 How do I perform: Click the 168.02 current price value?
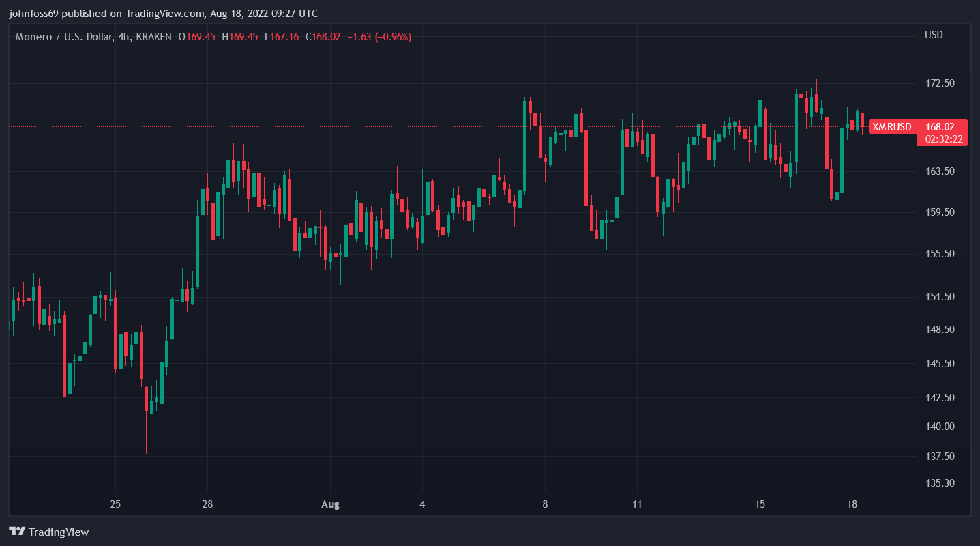[939, 127]
